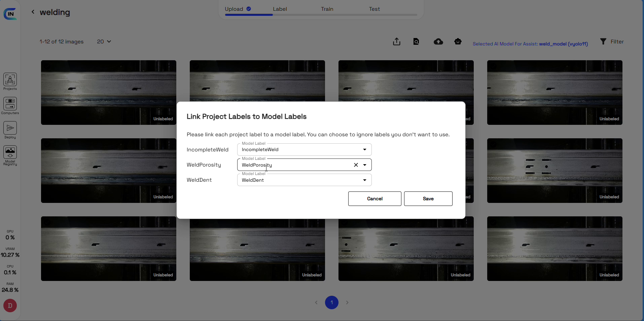644x321 pixels.
Task: Clear the WeldPorosity model label selection
Action: click(356, 165)
